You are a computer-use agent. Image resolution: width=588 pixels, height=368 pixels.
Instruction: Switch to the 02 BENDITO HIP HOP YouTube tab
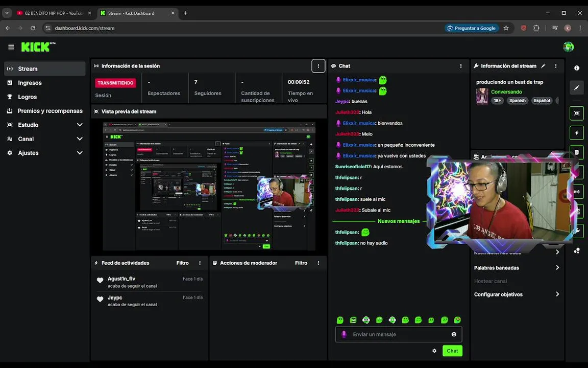(54, 13)
